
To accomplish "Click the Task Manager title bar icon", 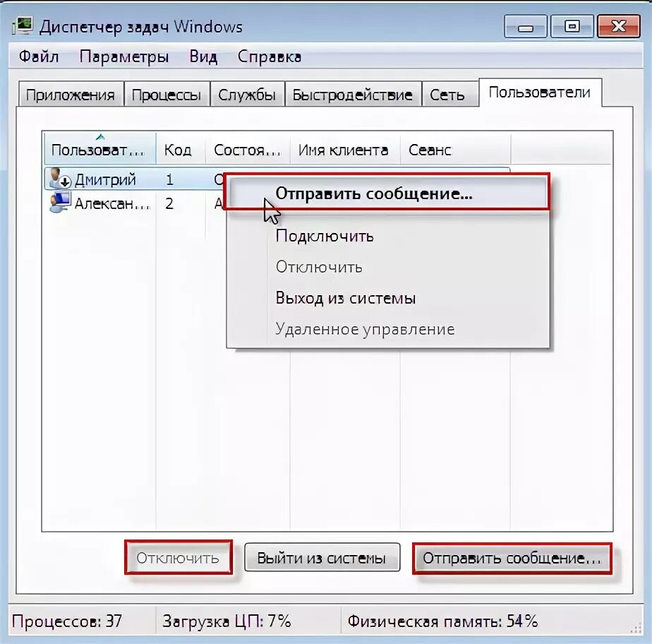I will 23,26.
